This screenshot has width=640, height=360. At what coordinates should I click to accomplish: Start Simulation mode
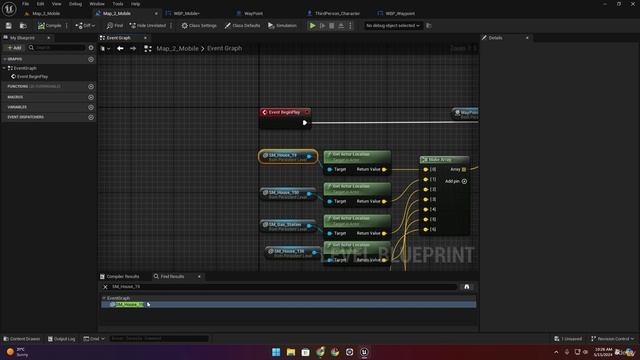282,26
